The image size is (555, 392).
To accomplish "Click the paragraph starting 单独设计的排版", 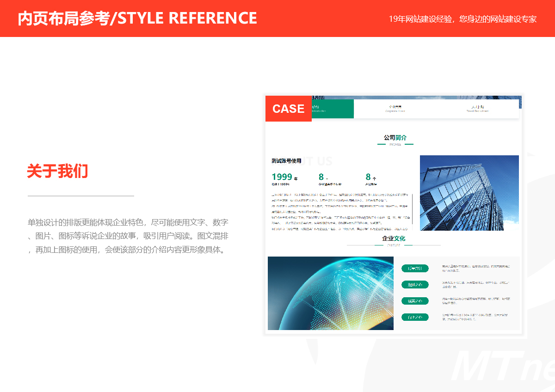I will click(128, 236).
